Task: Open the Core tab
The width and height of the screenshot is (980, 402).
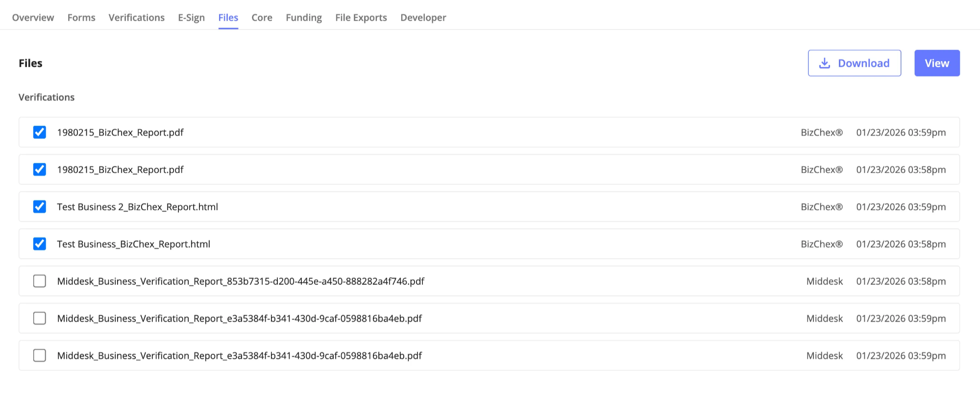Action: coord(262,18)
